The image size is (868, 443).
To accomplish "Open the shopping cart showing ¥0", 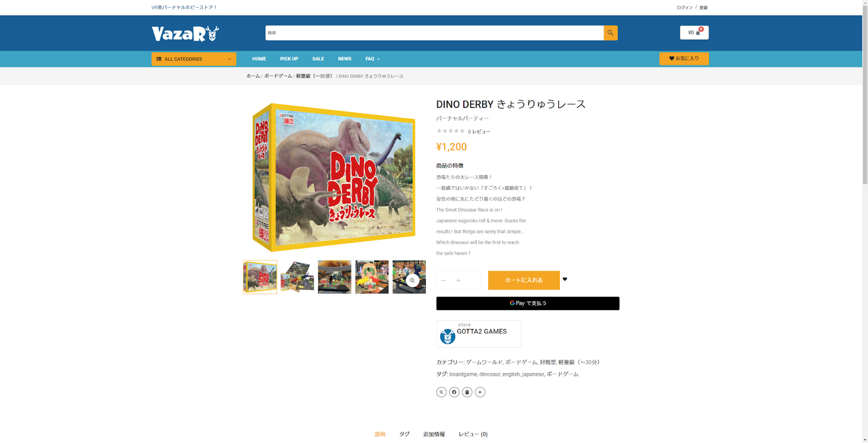I will pos(694,33).
